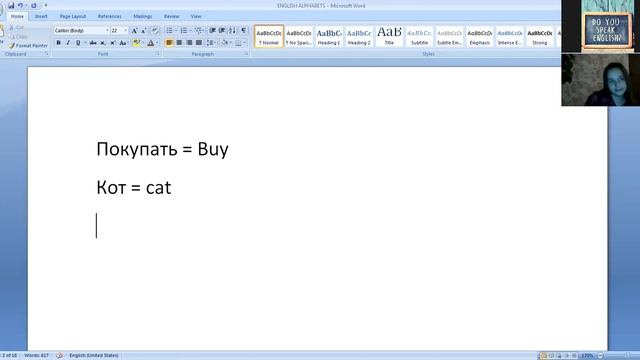Save the document from quick access toolbar
Viewport: 640px width, 360px height.
(11, 6)
